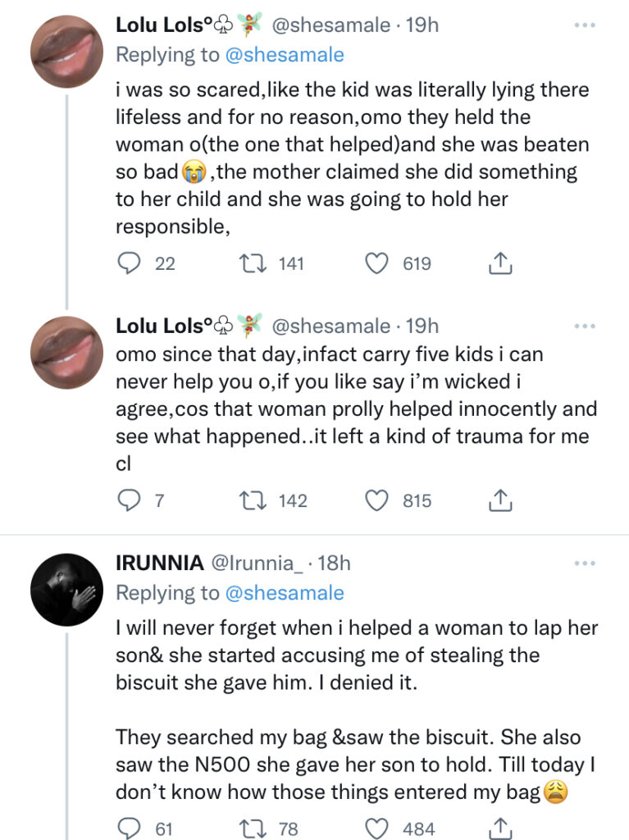Viewport: 629px width, 840px height.
Task: Open more options on first Lolu Lols tweet
Action: pos(584,25)
